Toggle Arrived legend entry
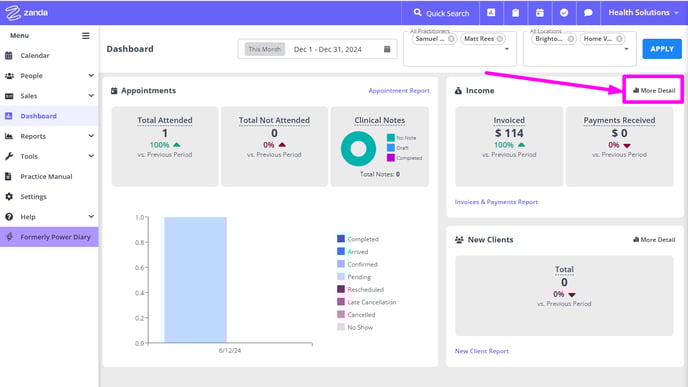Image resolution: width=688 pixels, height=387 pixels. click(x=353, y=252)
